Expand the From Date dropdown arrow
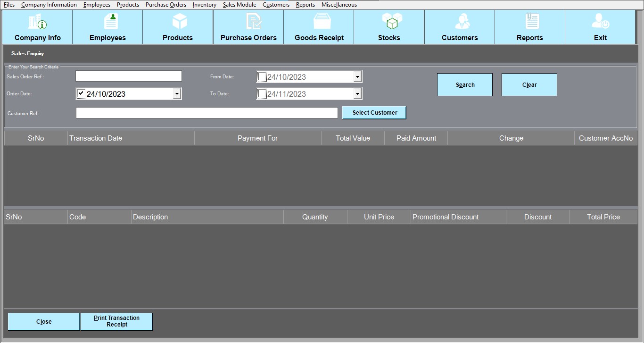 click(x=357, y=77)
